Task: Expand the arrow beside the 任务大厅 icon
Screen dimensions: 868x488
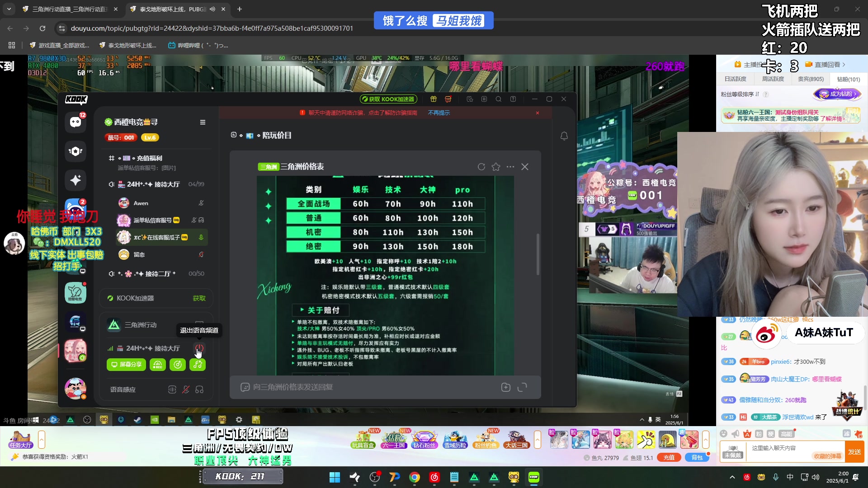Action: click(42, 440)
